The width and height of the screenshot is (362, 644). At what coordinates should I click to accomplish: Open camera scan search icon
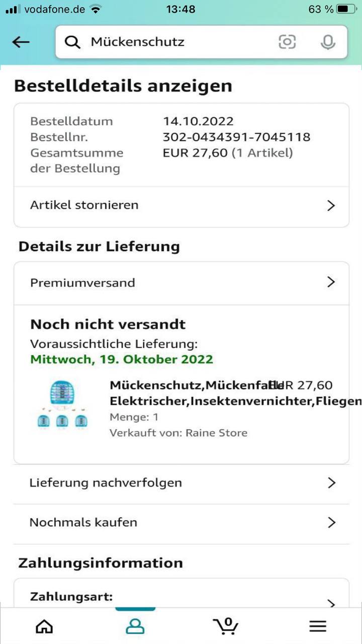pos(287,42)
